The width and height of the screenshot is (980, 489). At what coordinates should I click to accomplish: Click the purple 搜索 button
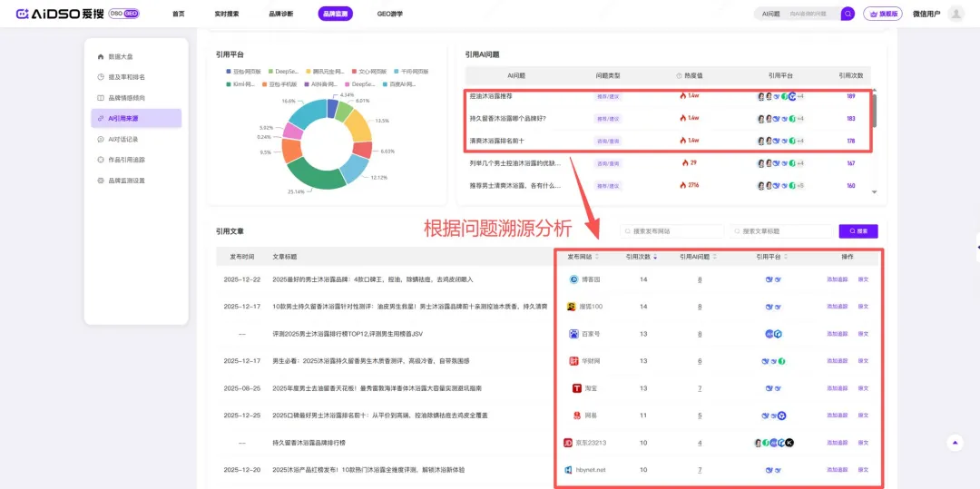(x=857, y=231)
